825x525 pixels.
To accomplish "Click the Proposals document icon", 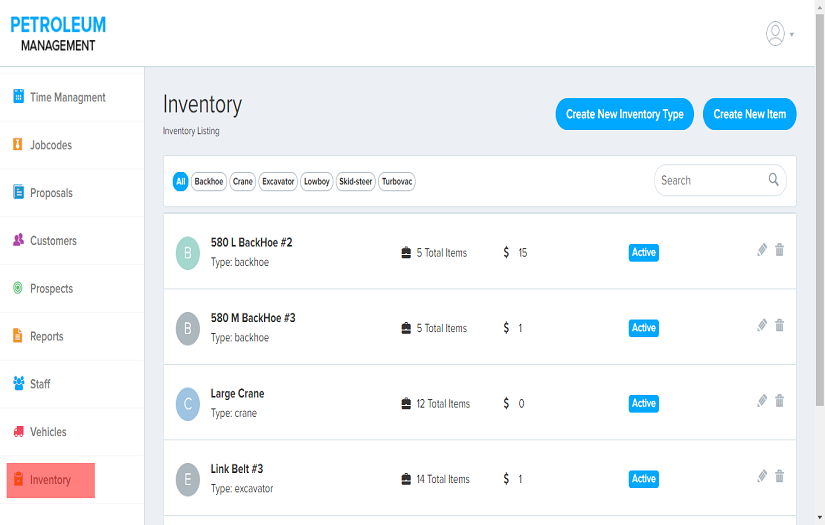I will coord(18,192).
